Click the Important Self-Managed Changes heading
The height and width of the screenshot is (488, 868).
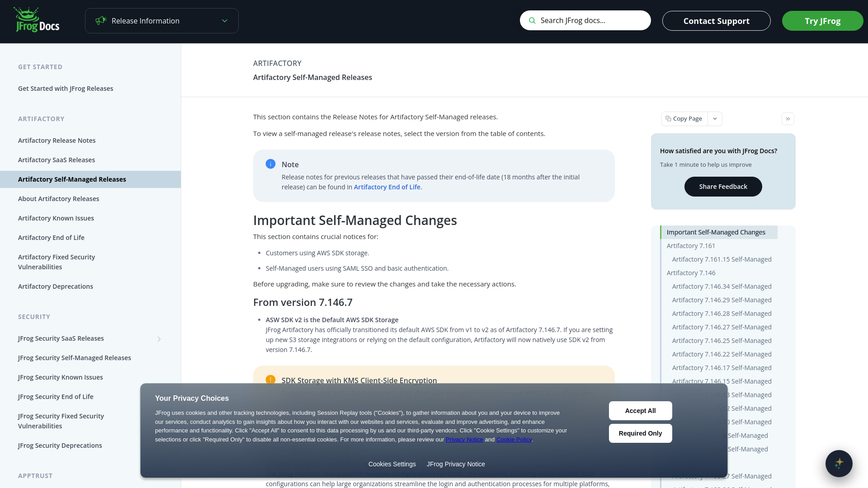[355, 220]
